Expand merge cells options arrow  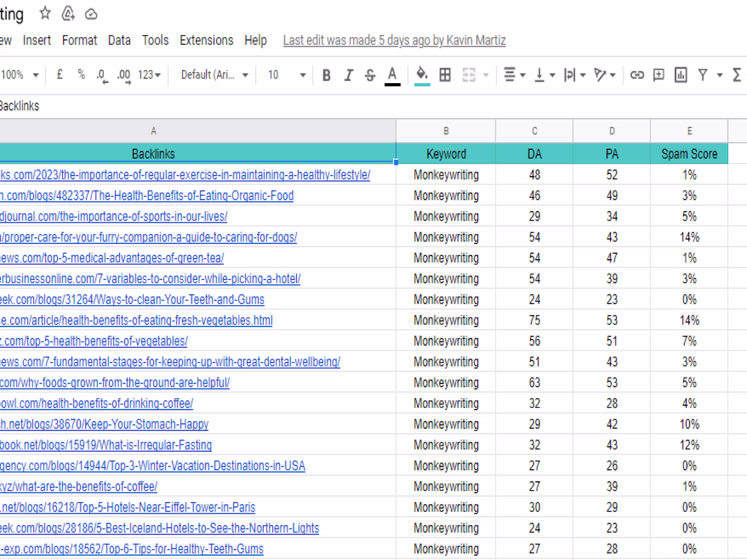click(x=486, y=75)
